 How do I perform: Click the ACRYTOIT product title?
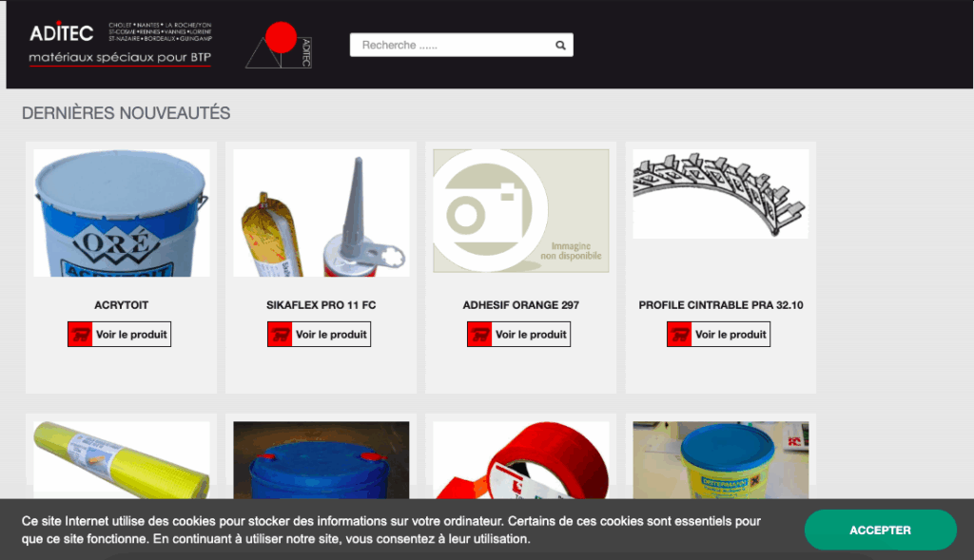tap(121, 305)
